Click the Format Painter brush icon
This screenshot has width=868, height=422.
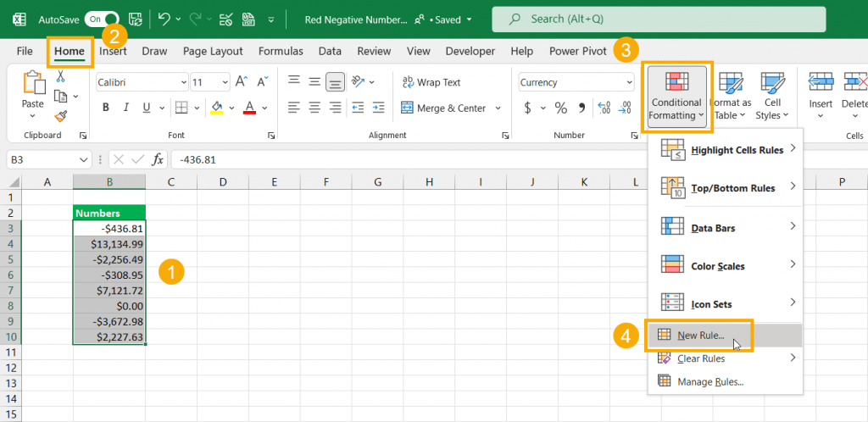coord(61,116)
